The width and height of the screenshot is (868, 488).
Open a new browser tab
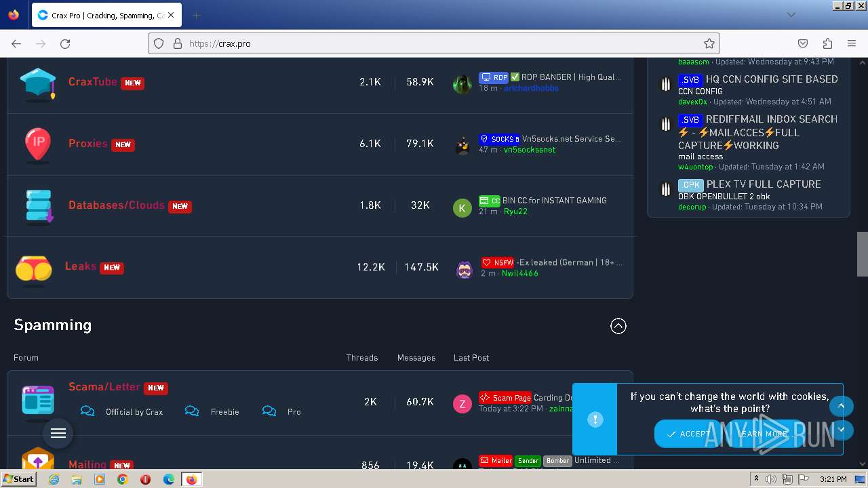click(x=197, y=15)
